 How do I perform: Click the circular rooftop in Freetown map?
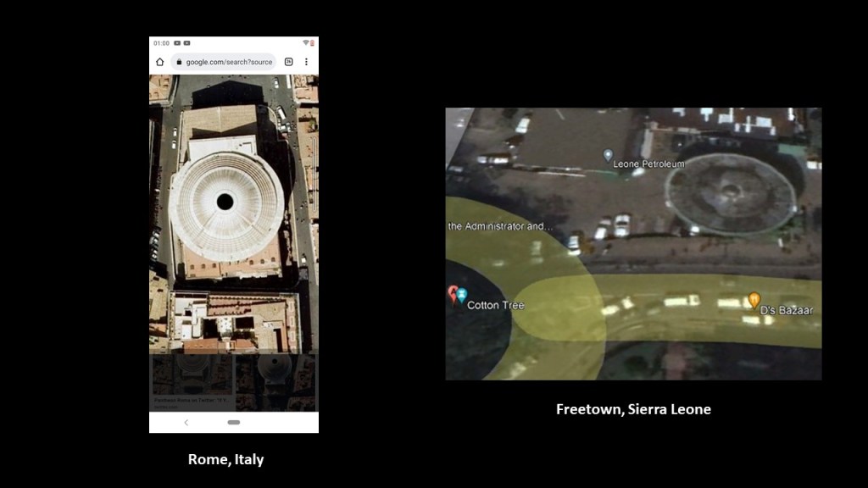[731, 189]
